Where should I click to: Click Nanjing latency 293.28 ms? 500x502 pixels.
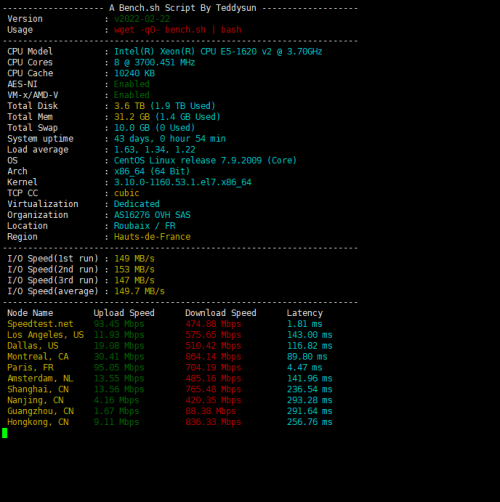(310, 400)
